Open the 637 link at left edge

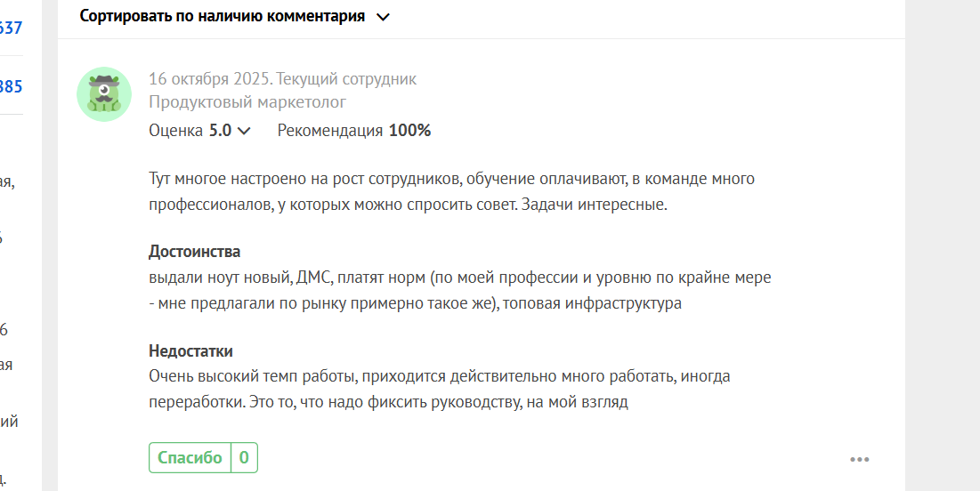click(x=11, y=28)
